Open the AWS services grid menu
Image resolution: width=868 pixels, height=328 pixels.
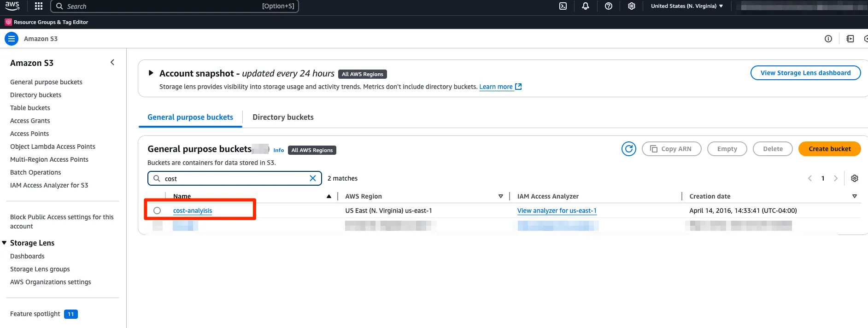(39, 6)
